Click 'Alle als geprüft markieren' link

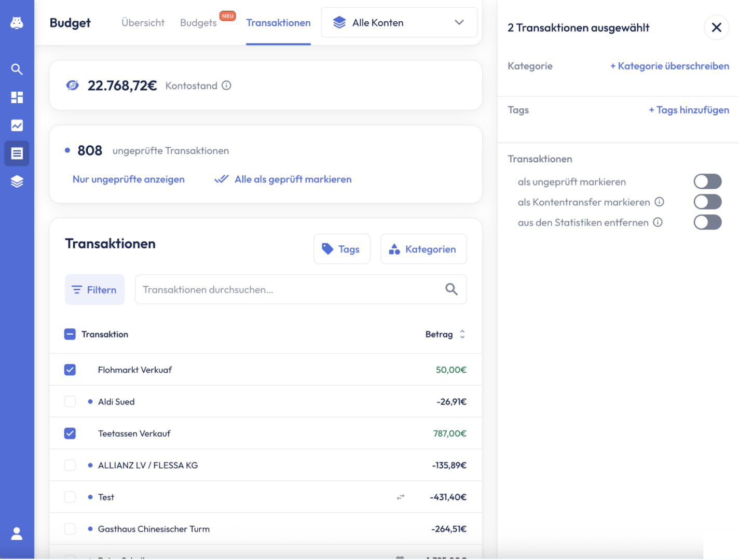coord(292,179)
